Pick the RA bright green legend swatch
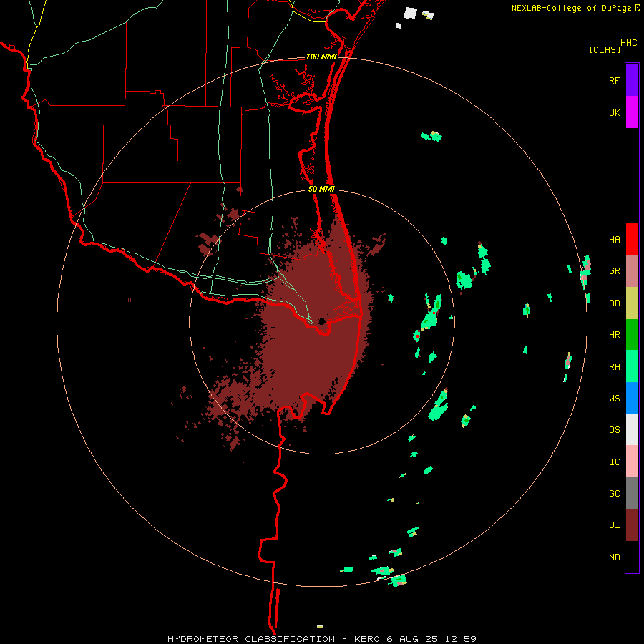 [x=632, y=366]
